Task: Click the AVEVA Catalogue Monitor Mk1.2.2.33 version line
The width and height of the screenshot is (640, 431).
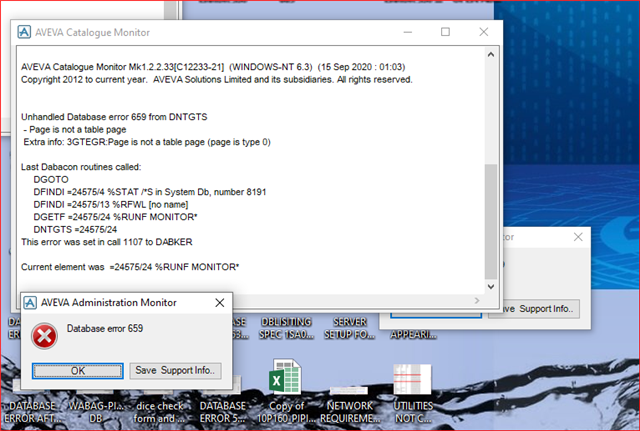Action: [x=213, y=67]
